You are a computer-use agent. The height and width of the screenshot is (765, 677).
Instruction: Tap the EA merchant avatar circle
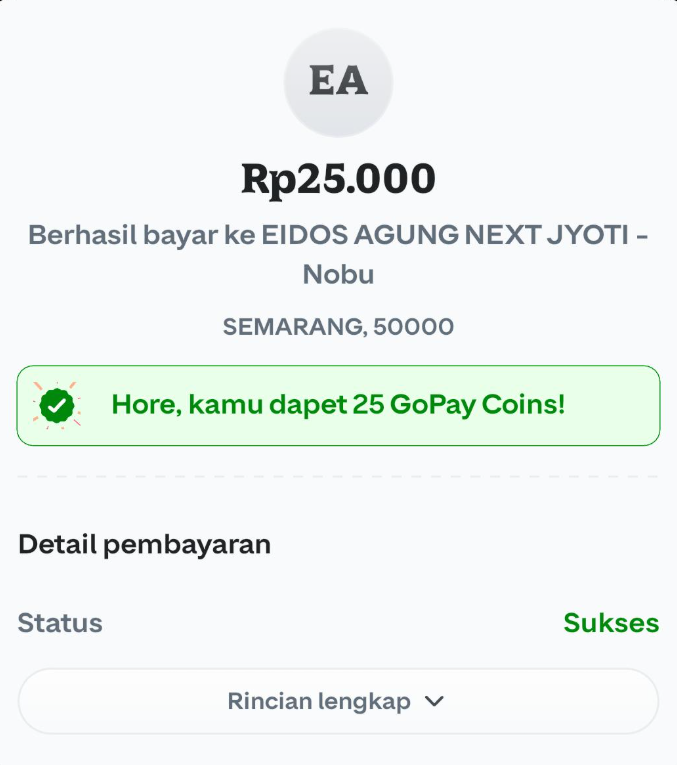pyautogui.click(x=338, y=82)
